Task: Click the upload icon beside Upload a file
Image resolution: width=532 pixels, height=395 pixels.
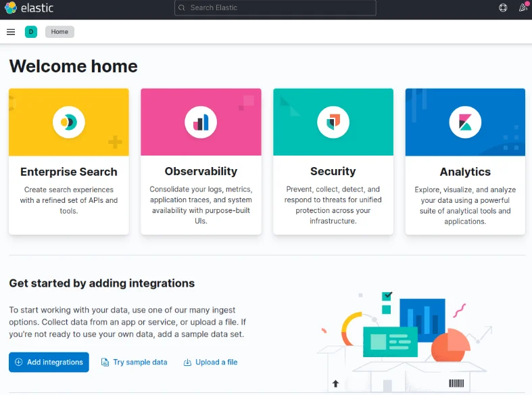Action: coord(187,362)
